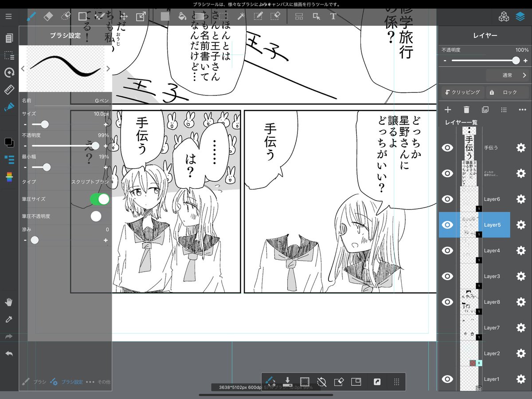Select the Eyedropper tool
532x399 pixels.
point(9,320)
